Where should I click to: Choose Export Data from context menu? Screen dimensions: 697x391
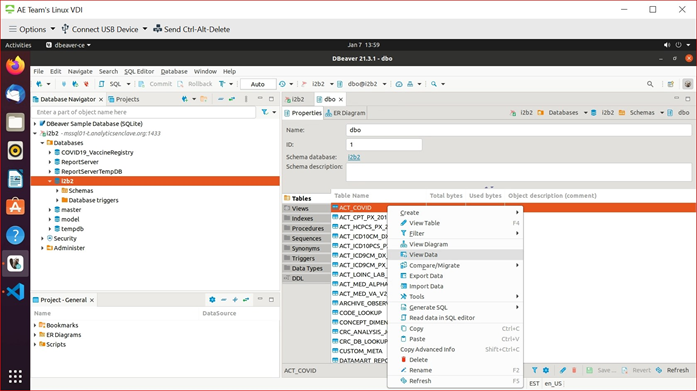[x=455, y=275]
